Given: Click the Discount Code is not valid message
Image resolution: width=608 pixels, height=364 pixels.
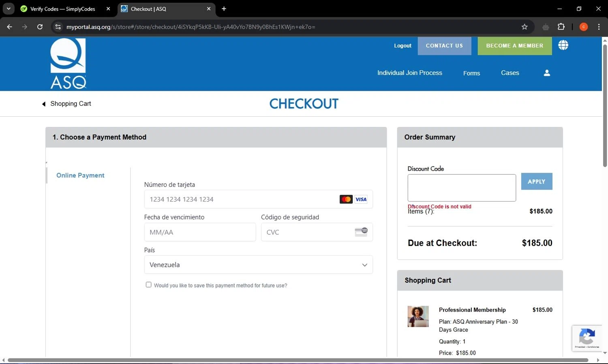Looking at the screenshot, I should (439, 206).
